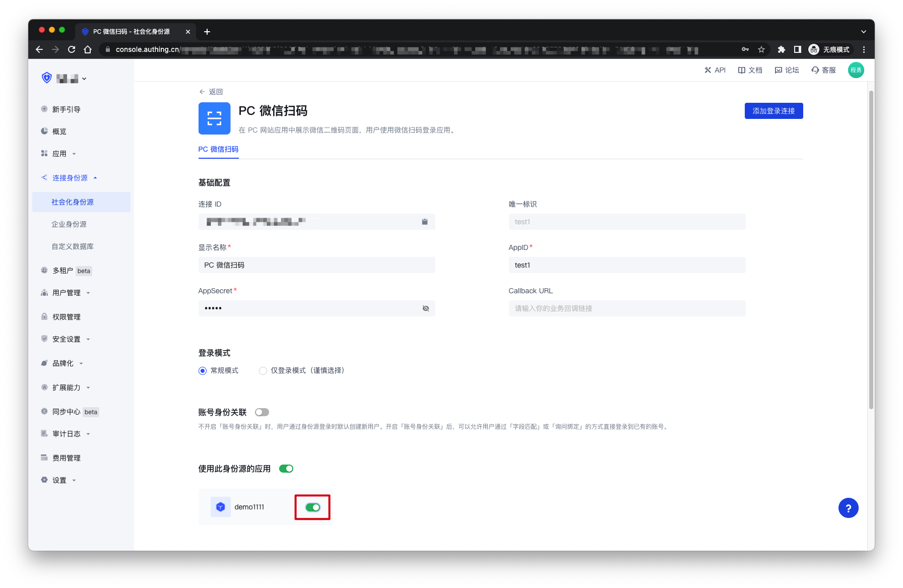Bookmark this page with star icon
The width and height of the screenshot is (903, 588).
tap(761, 49)
